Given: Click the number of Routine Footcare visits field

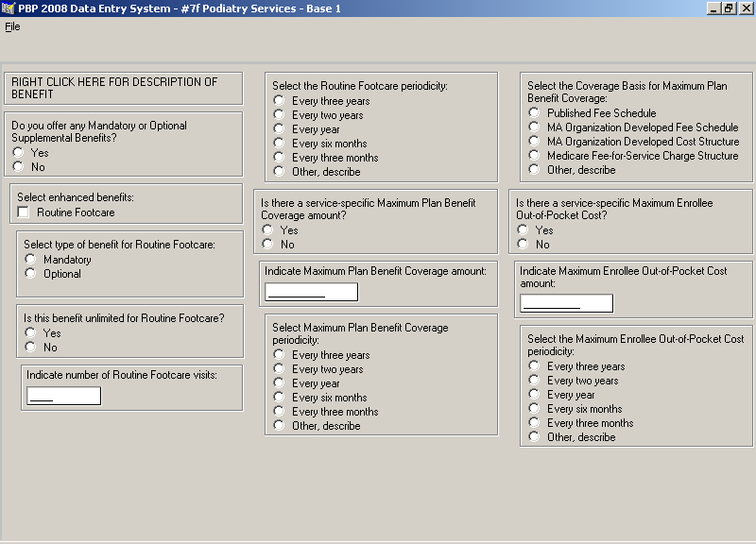Looking at the screenshot, I should pos(63,396).
